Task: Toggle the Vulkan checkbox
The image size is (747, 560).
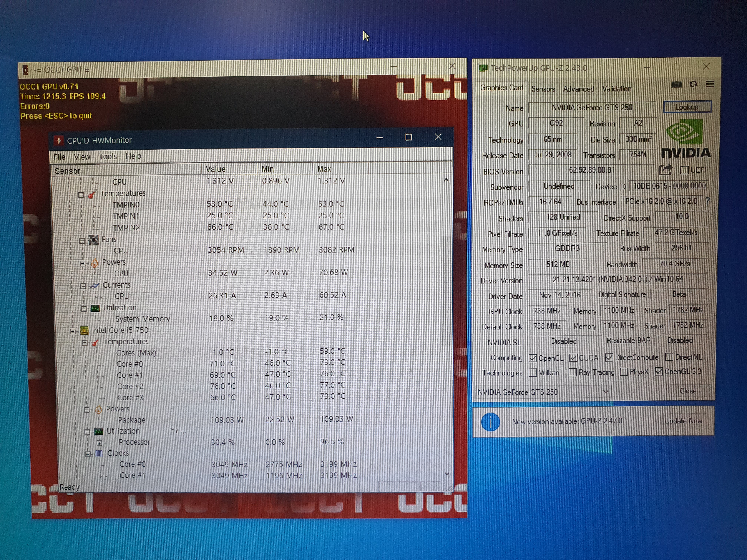Action: tap(533, 373)
